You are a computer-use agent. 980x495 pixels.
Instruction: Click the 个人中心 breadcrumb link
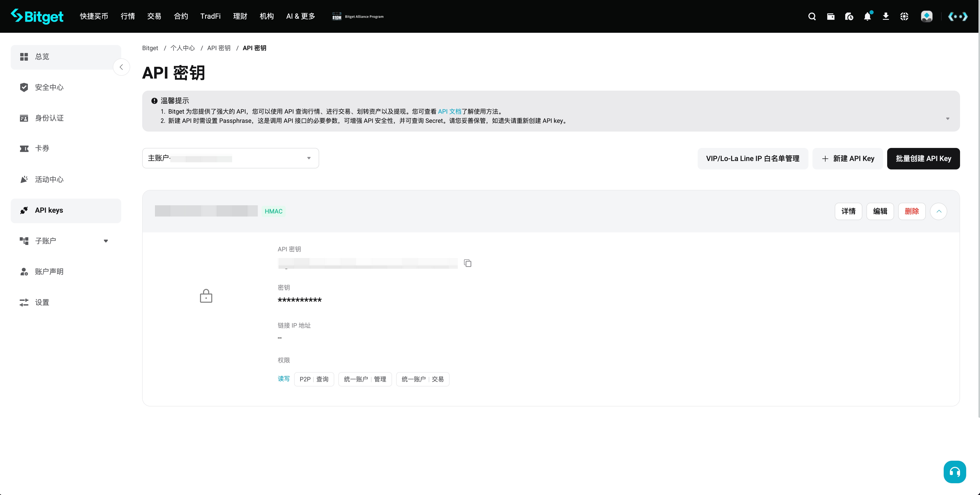coord(183,48)
